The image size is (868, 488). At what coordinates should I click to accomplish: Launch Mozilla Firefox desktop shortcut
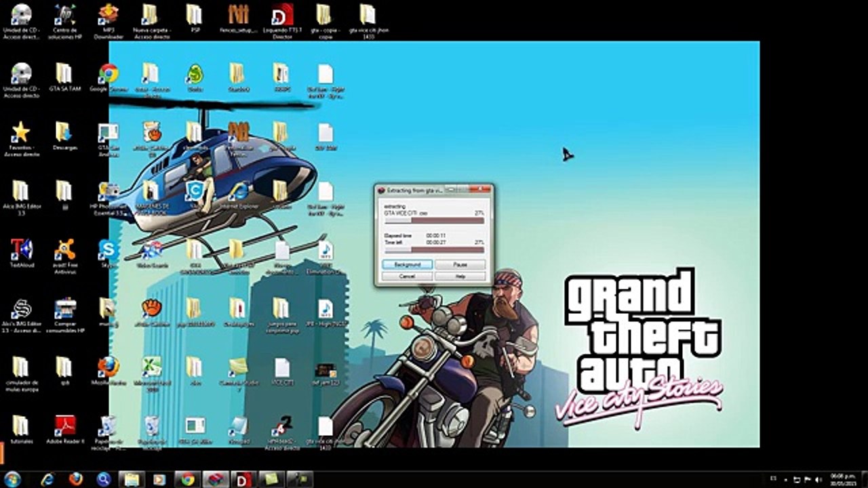108,371
